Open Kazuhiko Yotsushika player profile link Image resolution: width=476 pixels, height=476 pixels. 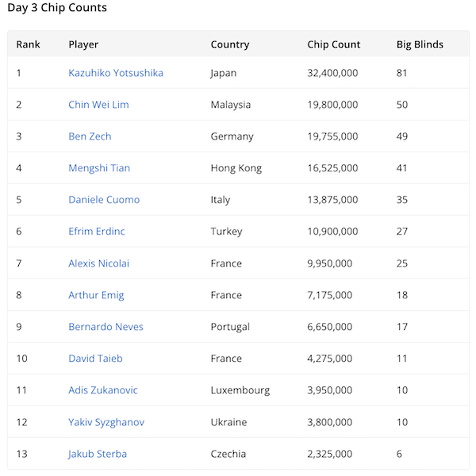tap(116, 73)
